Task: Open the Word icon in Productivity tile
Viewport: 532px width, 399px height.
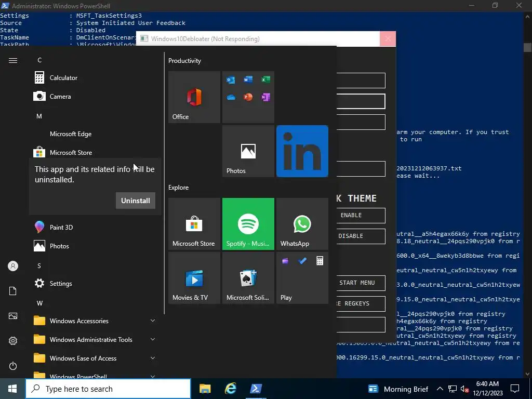Action: (248, 79)
